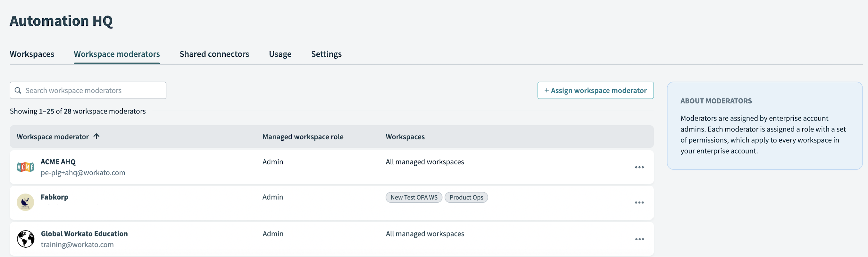Go to the Usage tab
The height and width of the screenshot is (257, 868).
pyautogui.click(x=280, y=54)
